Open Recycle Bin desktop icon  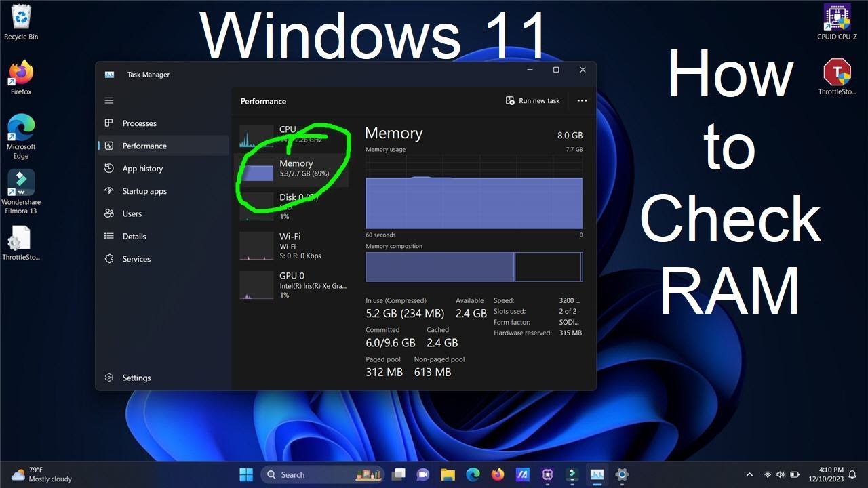pyautogui.click(x=21, y=22)
